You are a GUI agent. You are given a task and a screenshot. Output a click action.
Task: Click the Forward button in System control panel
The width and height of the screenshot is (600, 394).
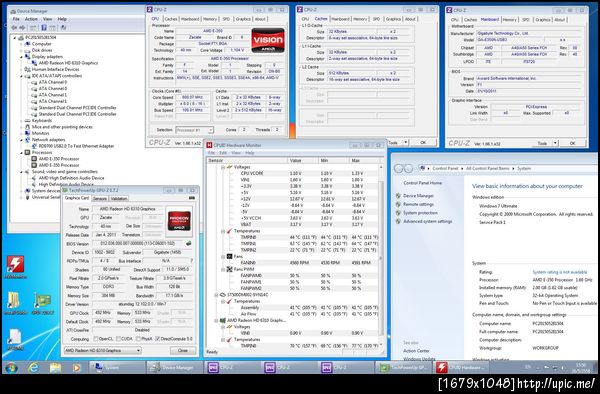pos(408,168)
